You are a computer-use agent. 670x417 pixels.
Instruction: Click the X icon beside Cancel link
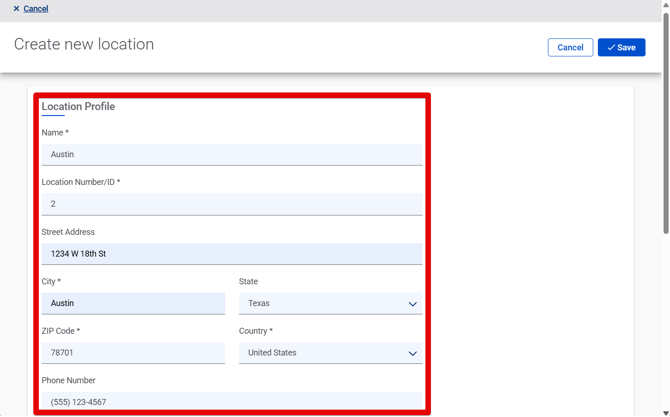pos(16,9)
